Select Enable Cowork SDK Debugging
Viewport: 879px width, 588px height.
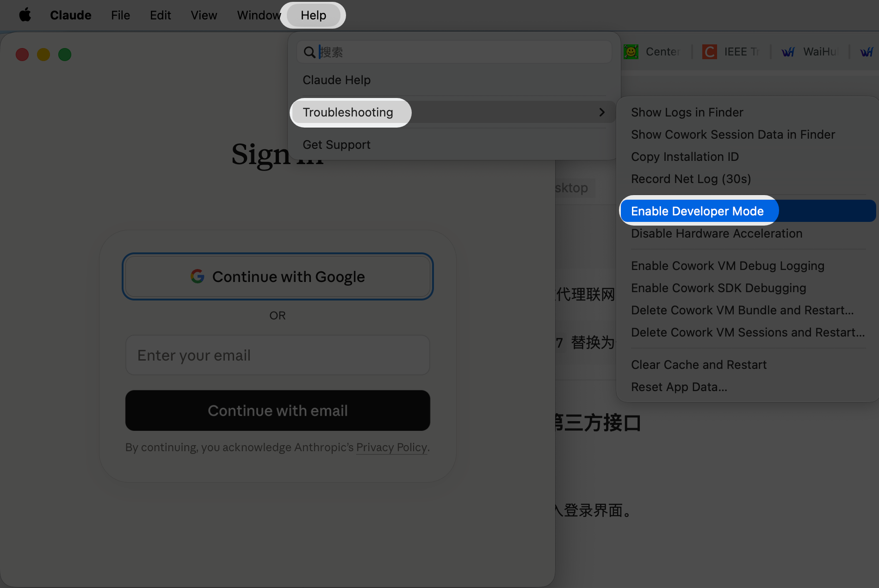(747, 288)
